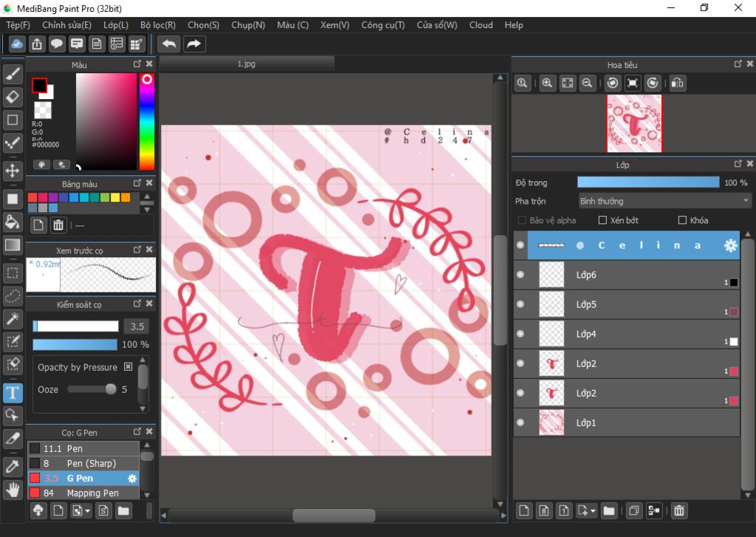Undock the Hoa tiêu navigator panel
This screenshot has width=756, height=537.
[x=738, y=64]
